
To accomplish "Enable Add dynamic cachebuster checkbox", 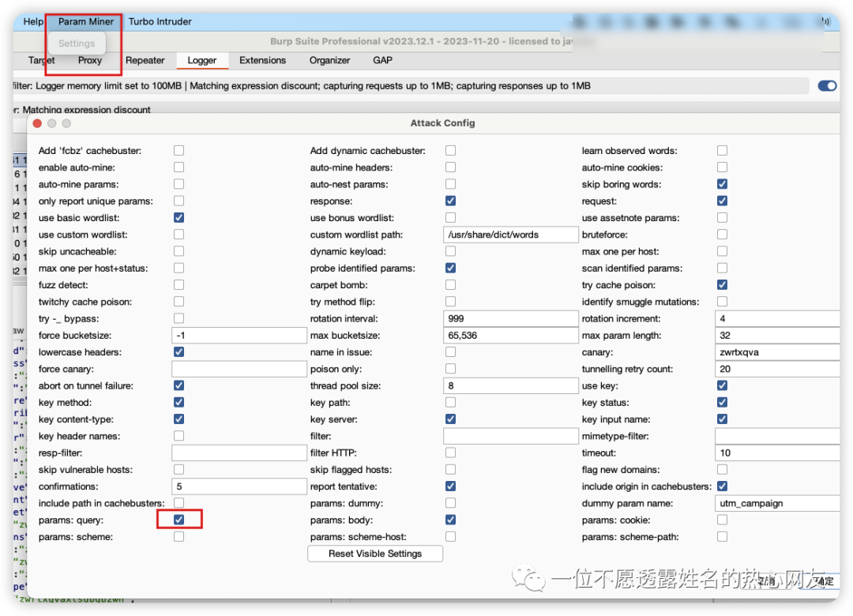I will (x=450, y=151).
